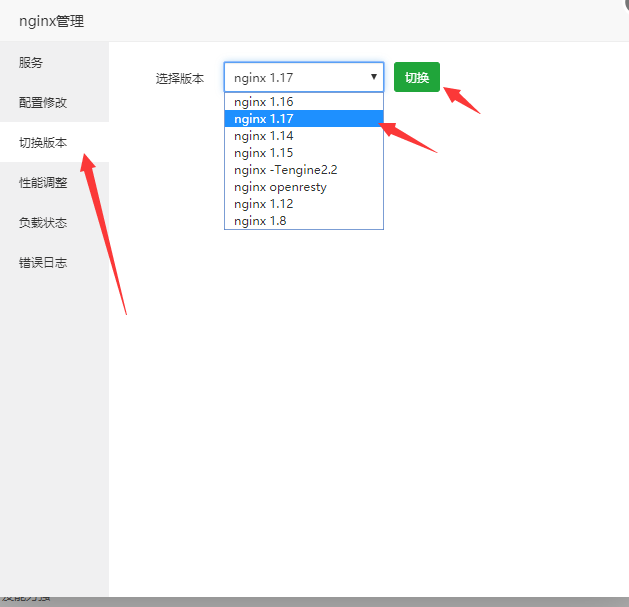The width and height of the screenshot is (629, 607).
Task: Collapse the 选择版本 dropdown via its arrow
Action: 374,77
